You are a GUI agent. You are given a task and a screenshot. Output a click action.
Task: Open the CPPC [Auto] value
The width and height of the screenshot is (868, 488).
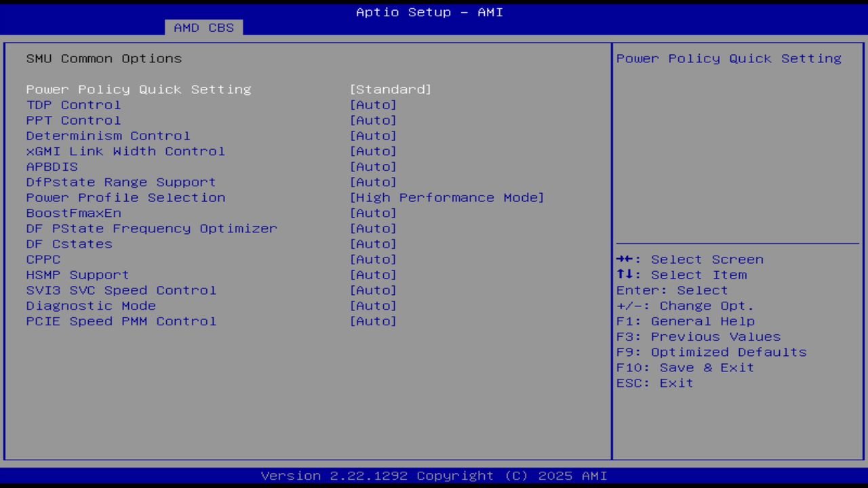[373, 260]
